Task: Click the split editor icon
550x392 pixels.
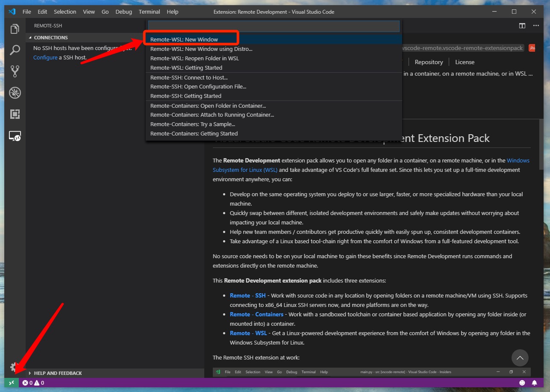Action: point(522,26)
